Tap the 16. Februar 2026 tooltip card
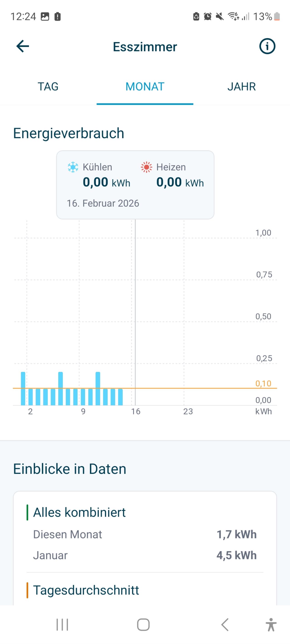This screenshot has height=644, width=290. pyautogui.click(x=135, y=185)
